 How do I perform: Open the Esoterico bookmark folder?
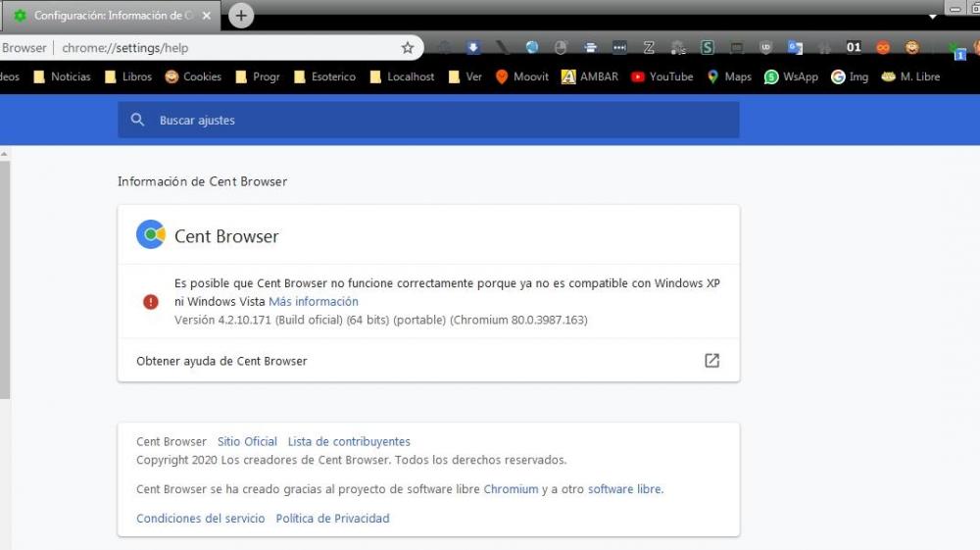tap(325, 76)
